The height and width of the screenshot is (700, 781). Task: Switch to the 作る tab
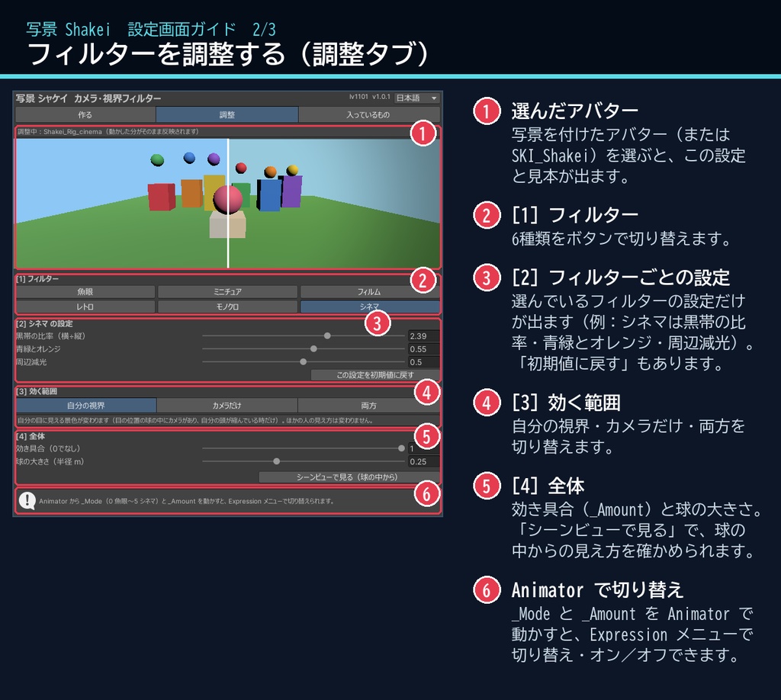(85, 114)
